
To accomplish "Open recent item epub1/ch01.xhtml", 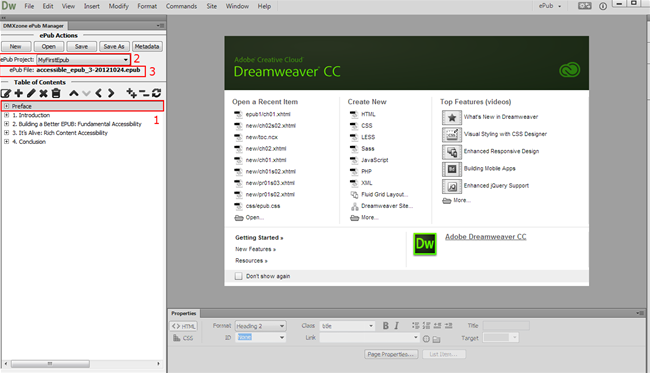I will (268, 114).
